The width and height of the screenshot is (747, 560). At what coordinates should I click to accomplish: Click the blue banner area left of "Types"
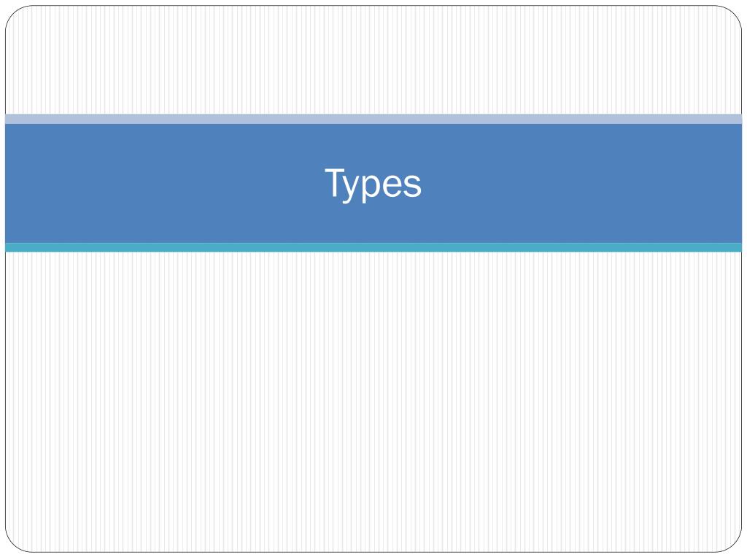tap(165, 183)
